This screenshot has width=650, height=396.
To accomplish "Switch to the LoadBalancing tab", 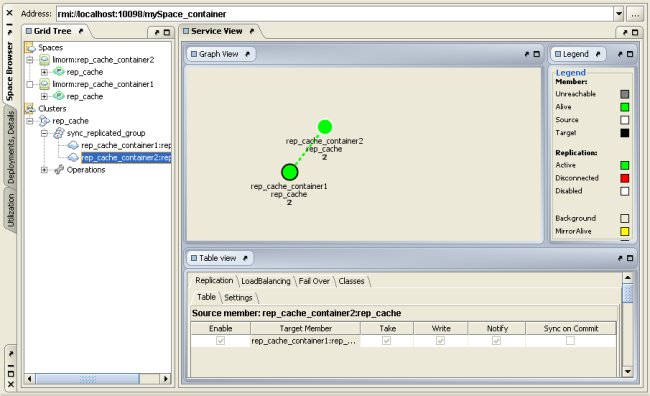I will 266,281.
